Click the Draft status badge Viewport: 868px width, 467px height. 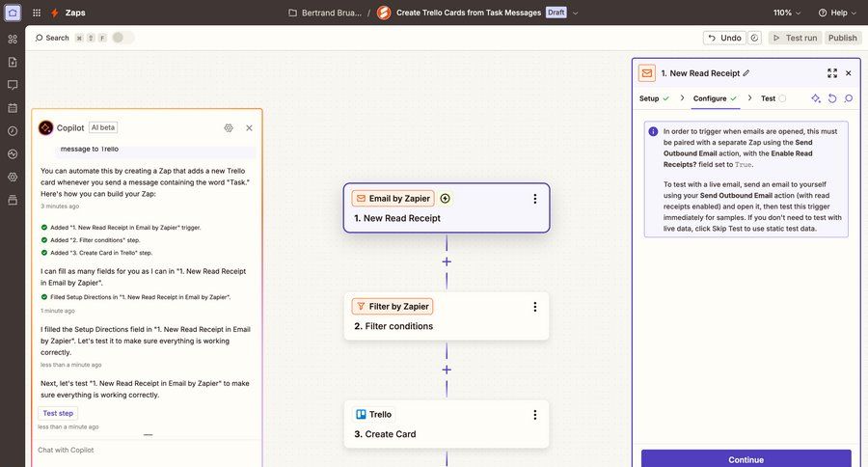pyautogui.click(x=556, y=13)
